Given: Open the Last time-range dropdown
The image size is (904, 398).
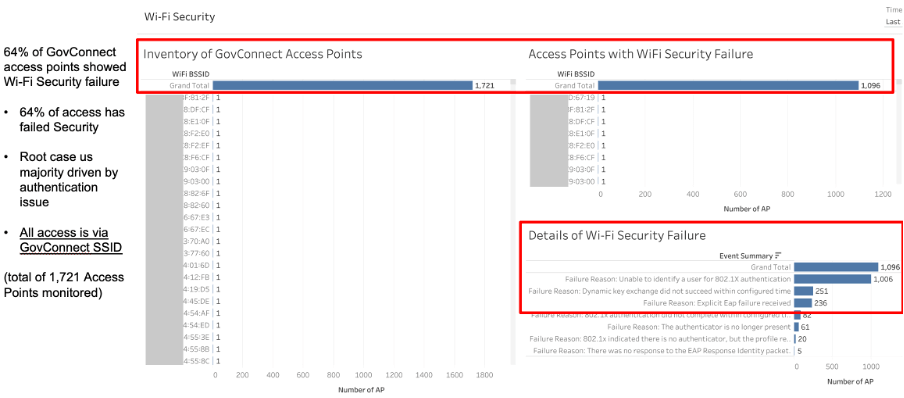Looking at the screenshot, I should click(893, 22).
